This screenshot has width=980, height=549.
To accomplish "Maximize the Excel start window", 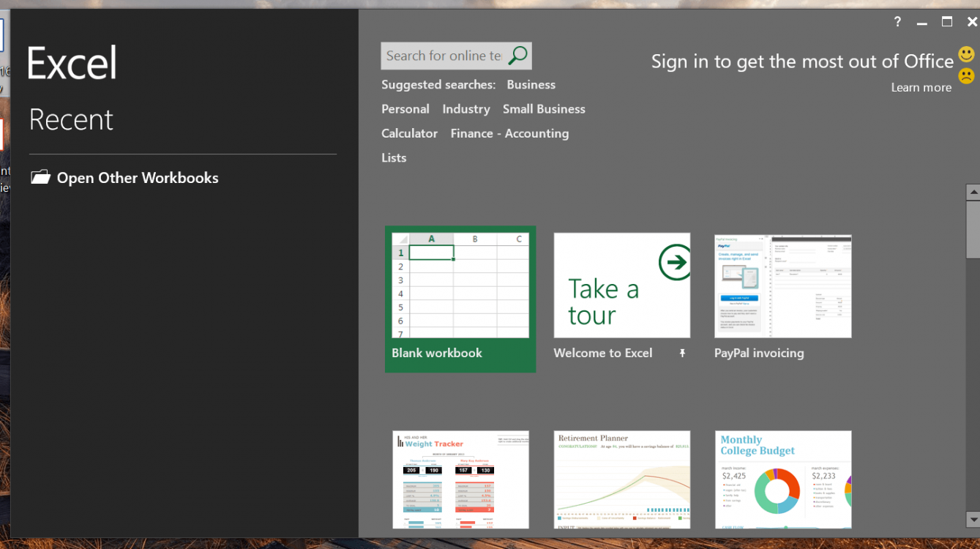I will (x=947, y=22).
